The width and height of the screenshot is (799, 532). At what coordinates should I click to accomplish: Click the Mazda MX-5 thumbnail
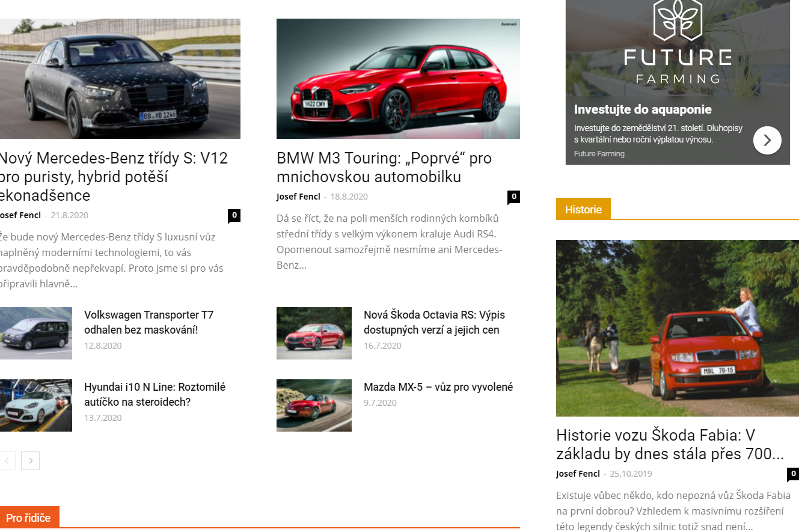click(314, 406)
